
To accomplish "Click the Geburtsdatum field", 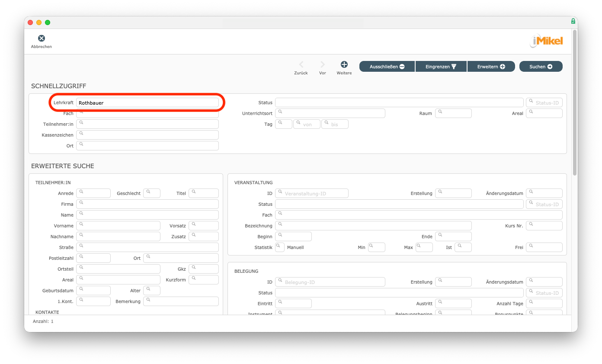I will (x=93, y=291).
